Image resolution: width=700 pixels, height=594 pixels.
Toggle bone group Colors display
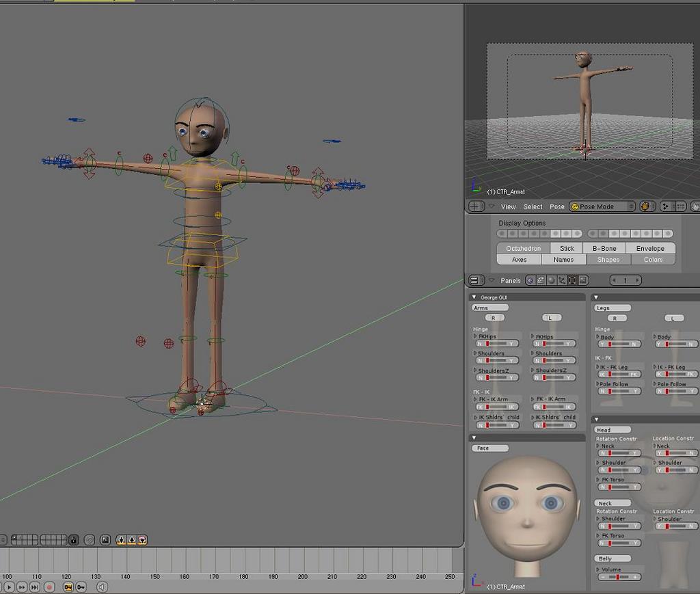[653, 259]
